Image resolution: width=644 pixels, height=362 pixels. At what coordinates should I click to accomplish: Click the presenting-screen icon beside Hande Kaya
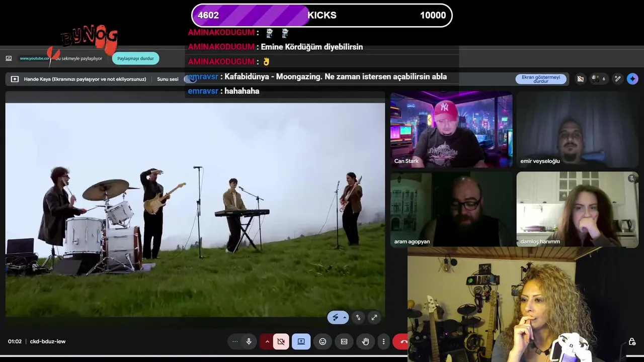click(x=15, y=79)
